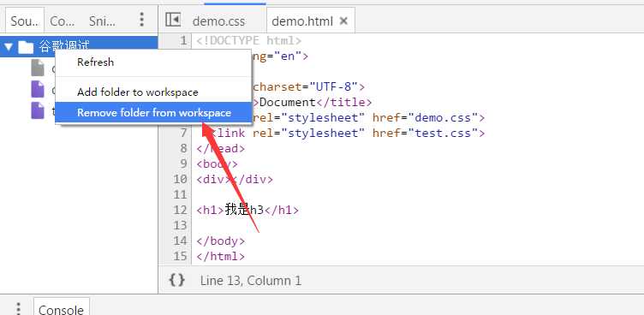
Task: Choose Remove folder from workspace
Action: tap(152, 112)
